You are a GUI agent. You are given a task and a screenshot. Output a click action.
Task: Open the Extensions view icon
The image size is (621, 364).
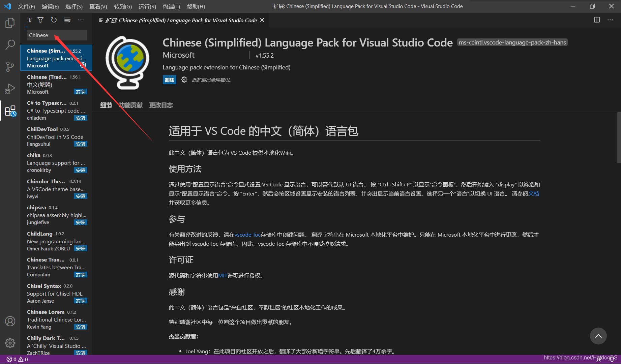pyautogui.click(x=10, y=111)
